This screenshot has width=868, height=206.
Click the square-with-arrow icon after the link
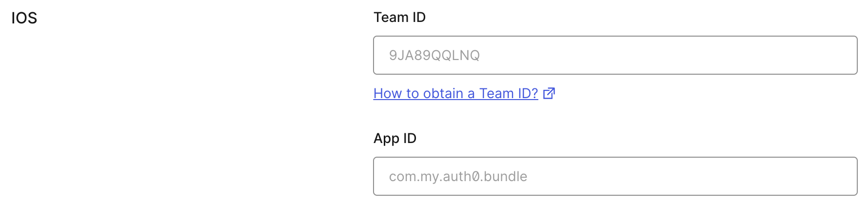tap(549, 93)
